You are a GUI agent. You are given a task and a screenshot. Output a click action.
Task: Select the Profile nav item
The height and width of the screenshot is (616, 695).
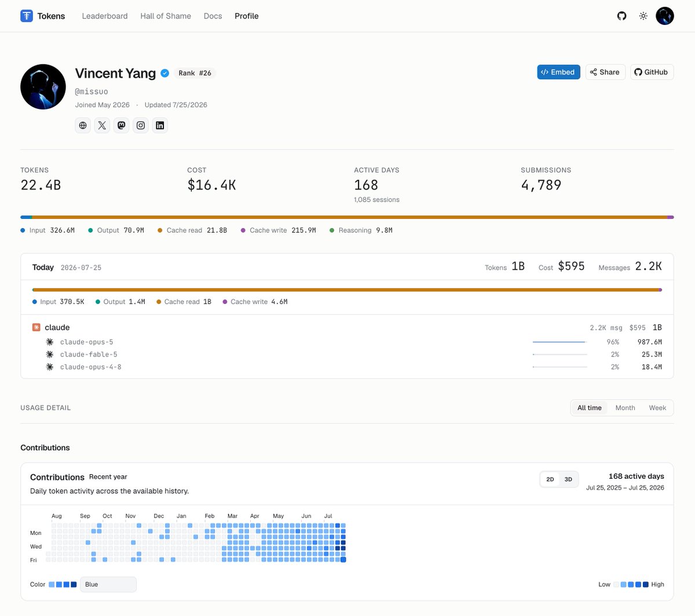pyautogui.click(x=247, y=16)
